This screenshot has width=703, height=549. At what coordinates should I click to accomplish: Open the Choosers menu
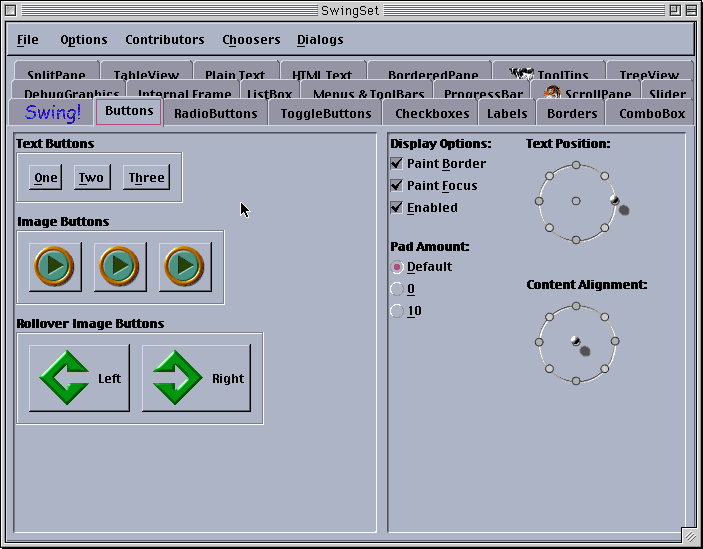251,40
